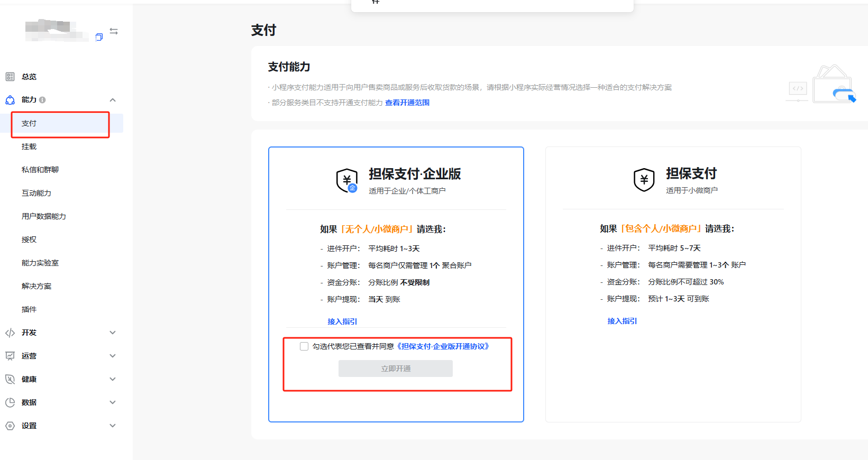Image resolution: width=868 pixels, height=460 pixels.
Task: Open the 查看开通范围 link
Action: pos(407,103)
